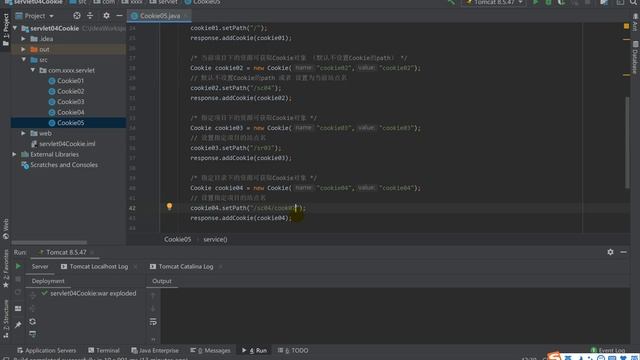Click the Sogou input method tray icon
640x360 pixels.
click(x=554, y=356)
